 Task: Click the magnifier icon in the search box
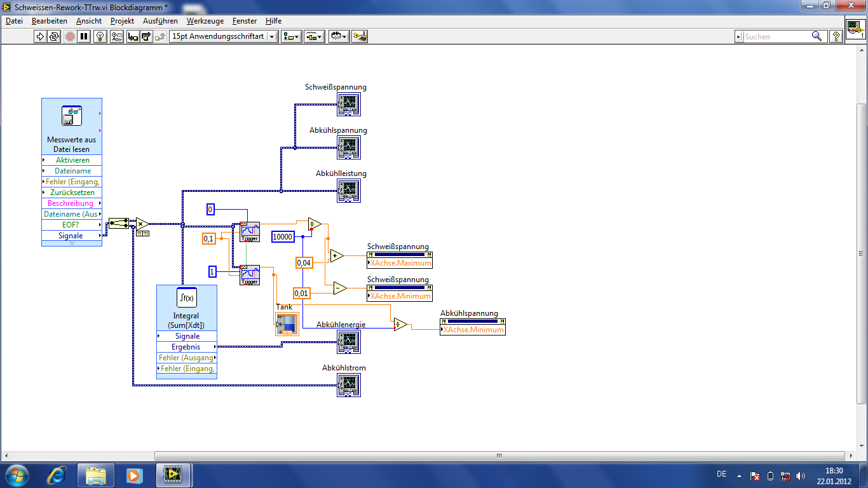pyautogui.click(x=817, y=37)
